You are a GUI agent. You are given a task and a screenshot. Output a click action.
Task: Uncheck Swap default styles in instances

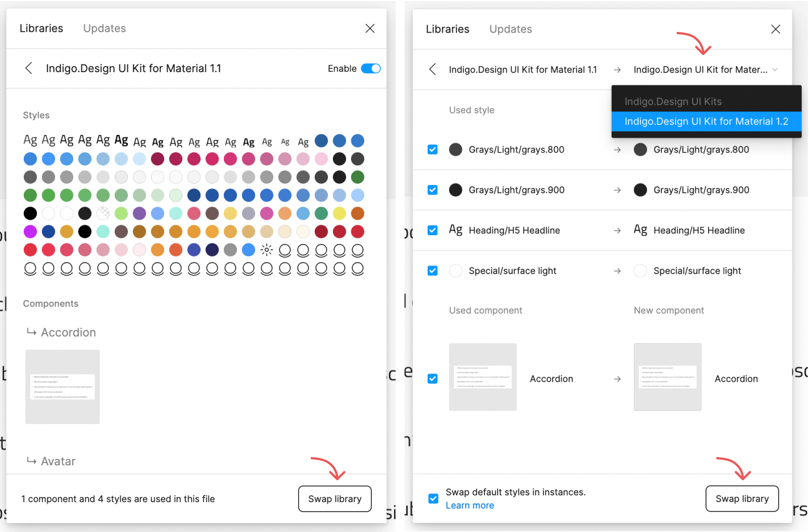tap(434, 498)
